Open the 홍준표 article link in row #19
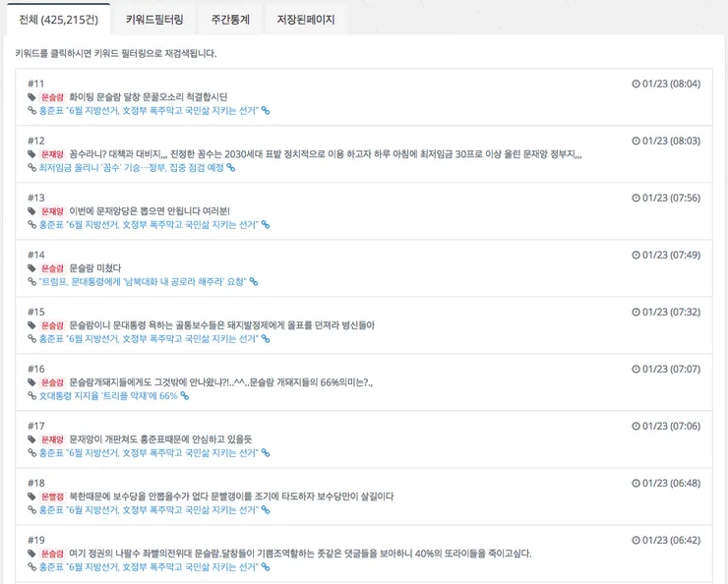This screenshot has height=584, width=728. point(149,567)
